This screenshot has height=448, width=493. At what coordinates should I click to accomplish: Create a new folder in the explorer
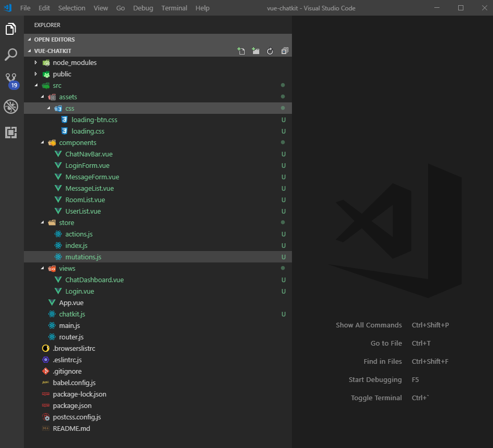(255, 50)
